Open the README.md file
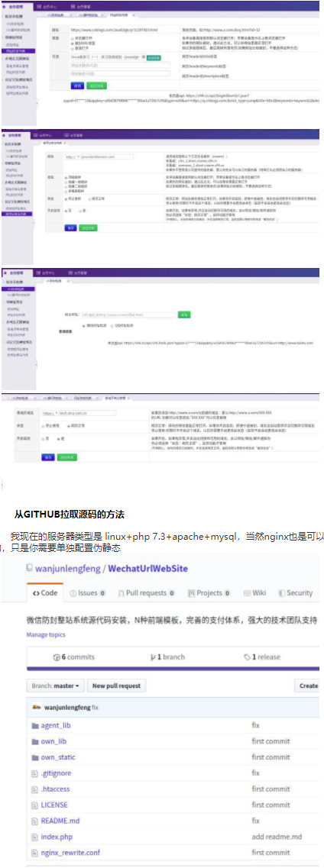The image size is (324, 868). [60, 821]
